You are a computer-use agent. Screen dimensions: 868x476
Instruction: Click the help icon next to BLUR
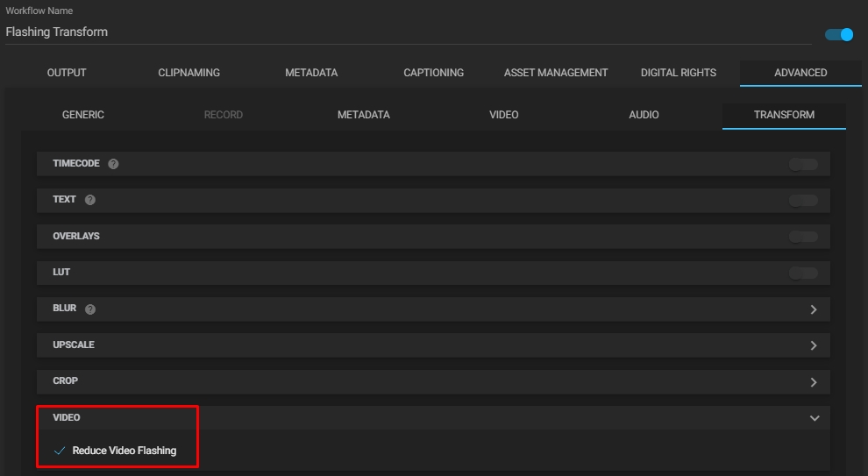90,309
